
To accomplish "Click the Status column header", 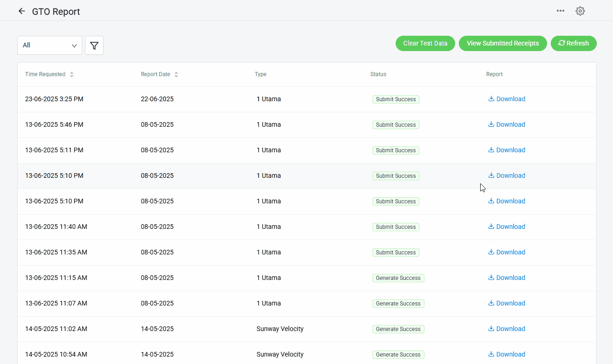I will [378, 74].
